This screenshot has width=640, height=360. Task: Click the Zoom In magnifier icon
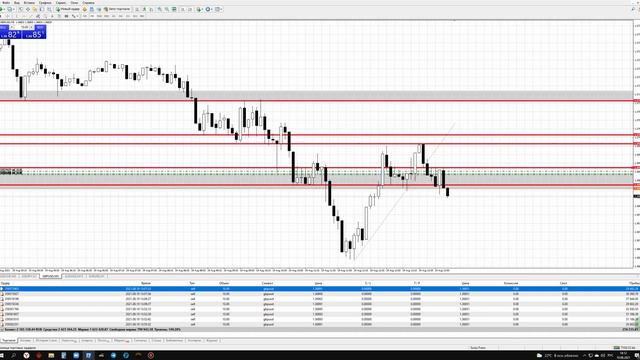pos(160,9)
